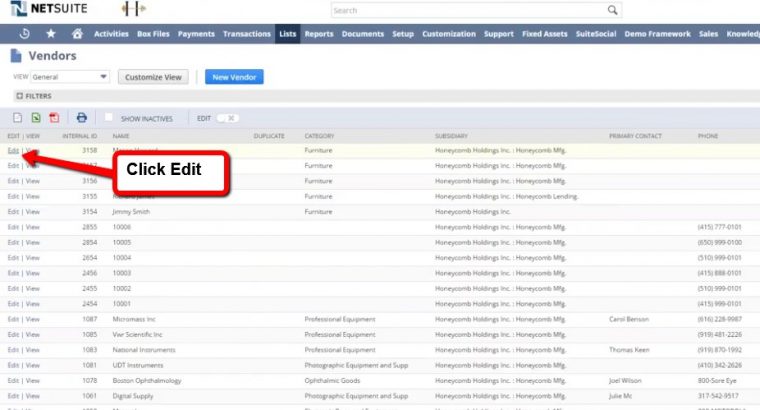Click View for Digital Supply

32,396
